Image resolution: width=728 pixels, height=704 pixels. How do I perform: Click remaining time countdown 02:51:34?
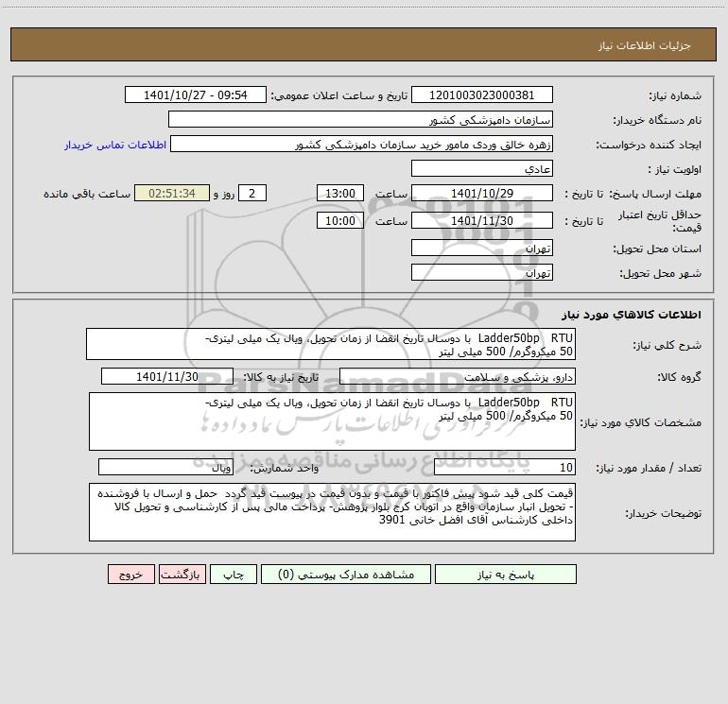coord(172,194)
